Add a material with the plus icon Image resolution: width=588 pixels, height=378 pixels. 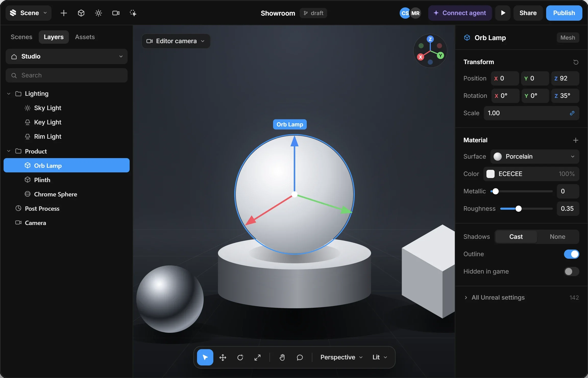576,140
